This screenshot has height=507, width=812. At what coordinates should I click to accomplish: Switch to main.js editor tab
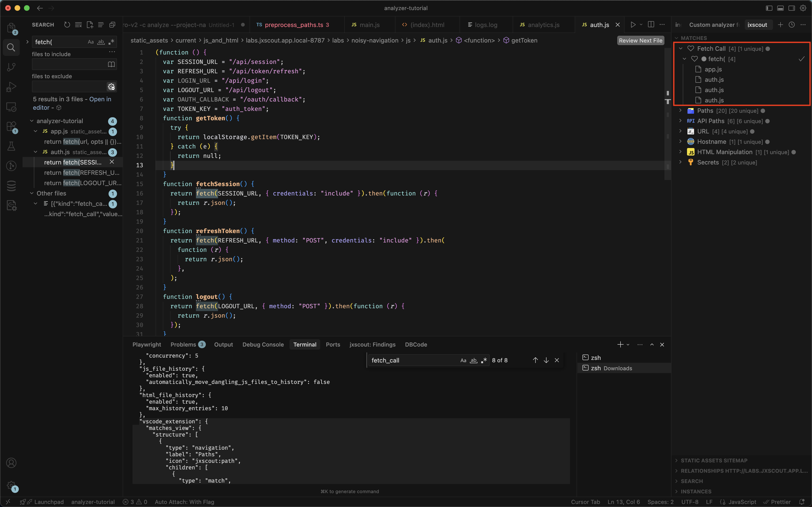coord(369,25)
